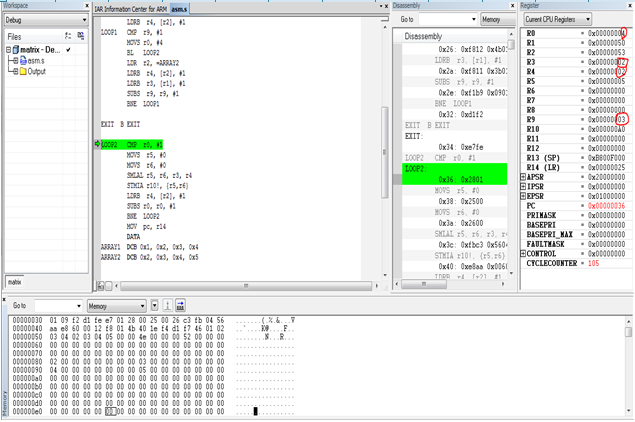
Task: Open the Current CPU Registers dropdown
Action: point(557,19)
